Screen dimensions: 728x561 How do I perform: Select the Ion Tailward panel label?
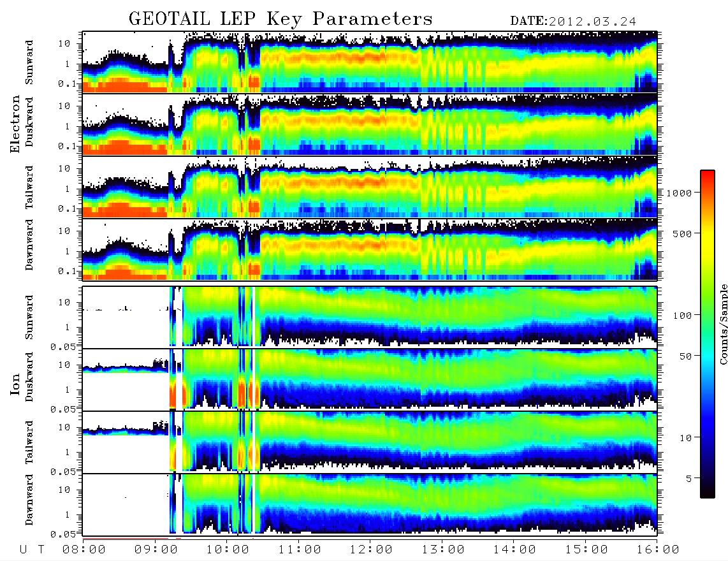(x=29, y=442)
